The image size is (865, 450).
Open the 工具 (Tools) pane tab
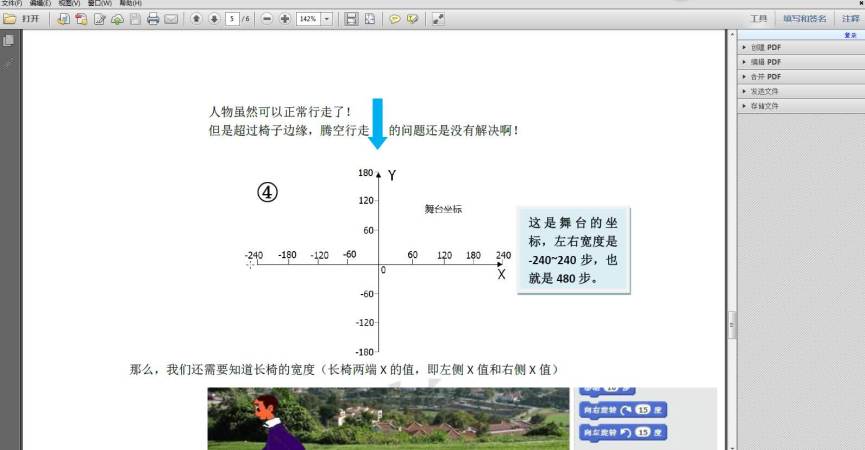click(x=759, y=19)
